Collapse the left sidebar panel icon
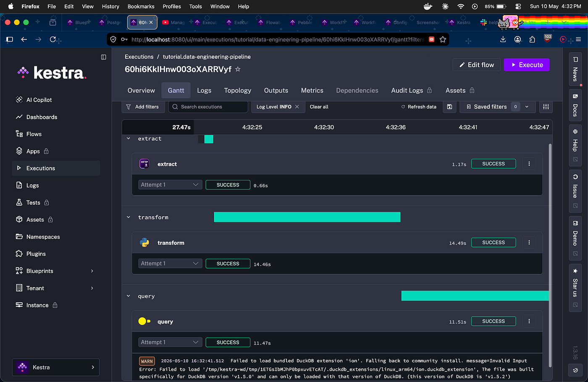588x382 pixels. coord(104,57)
